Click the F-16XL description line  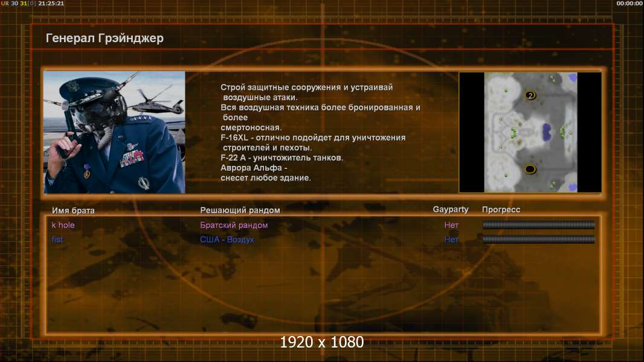click(313, 138)
